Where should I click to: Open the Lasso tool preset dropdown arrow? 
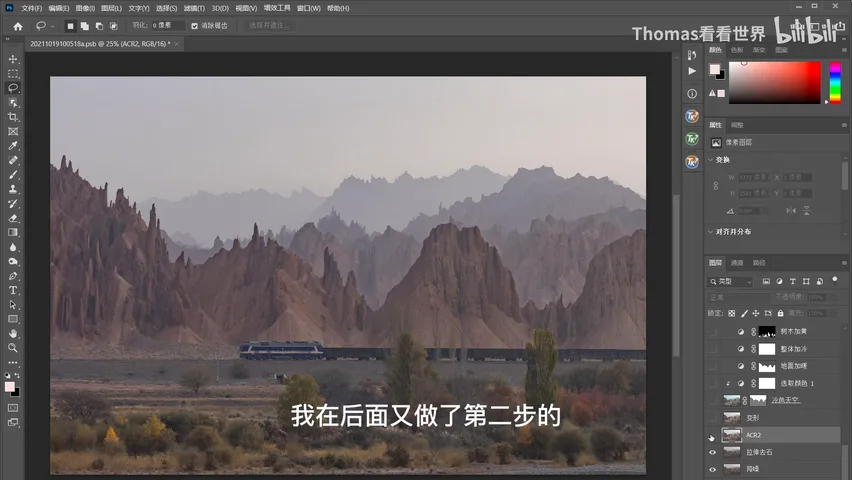pos(53,26)
